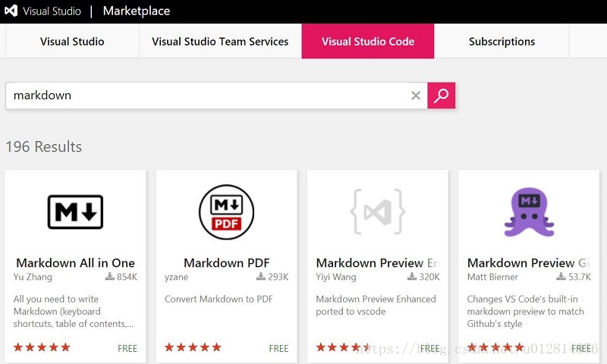
Task: Click the purple octopus Markdown Preview icon
Action: pyautogui.click(x=529, y=212)
